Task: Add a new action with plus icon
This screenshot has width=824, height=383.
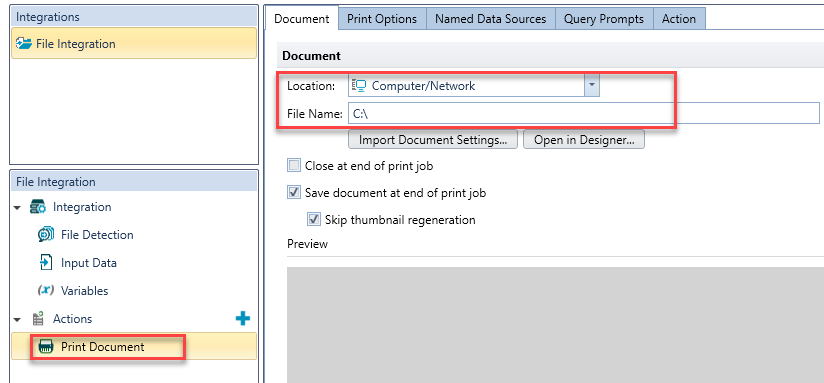Action: point(243,318)
